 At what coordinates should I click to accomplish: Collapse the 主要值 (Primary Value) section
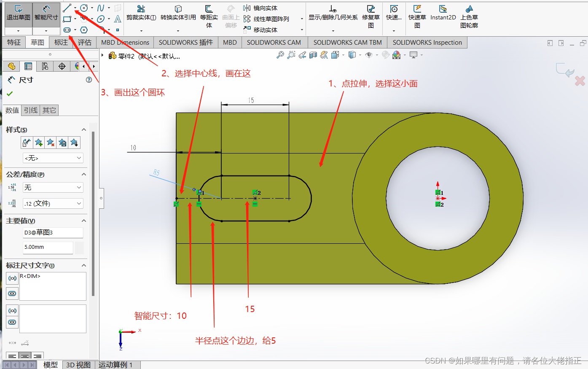[x=84, y=221]
